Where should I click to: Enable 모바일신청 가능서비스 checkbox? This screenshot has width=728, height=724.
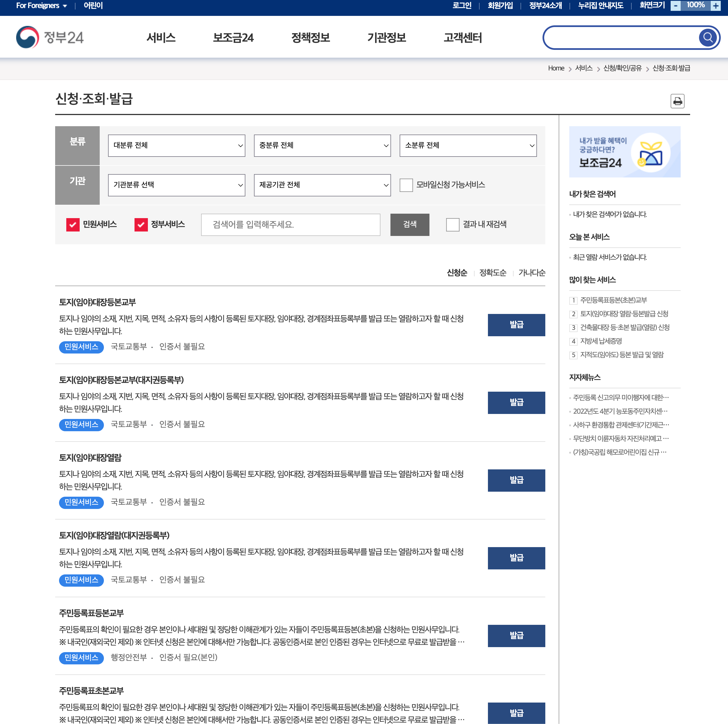pos(406,185)
